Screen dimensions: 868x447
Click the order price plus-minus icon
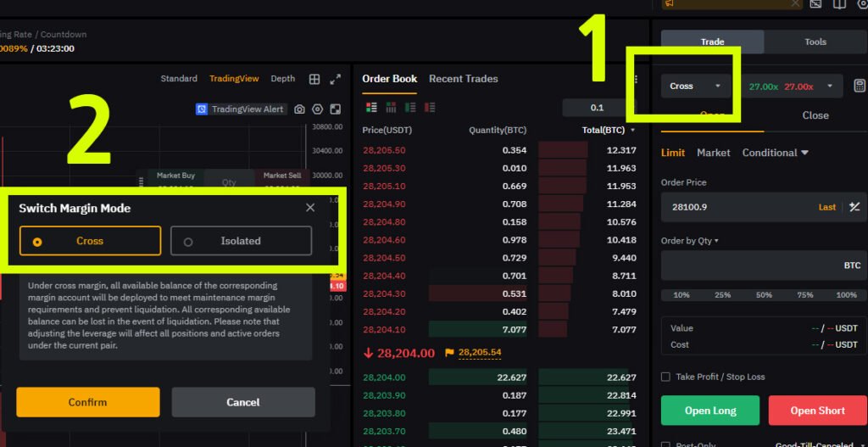[x=854, y=207]
